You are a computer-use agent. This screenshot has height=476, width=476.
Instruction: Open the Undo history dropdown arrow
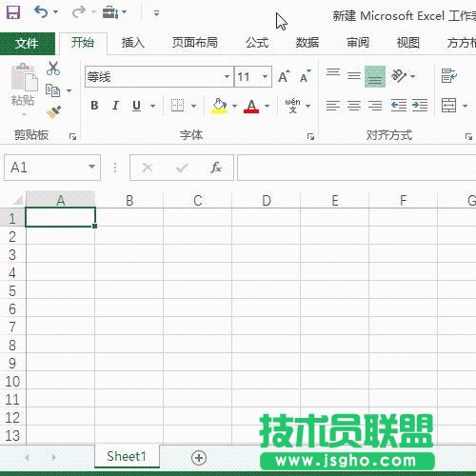(x=55, y=12)
